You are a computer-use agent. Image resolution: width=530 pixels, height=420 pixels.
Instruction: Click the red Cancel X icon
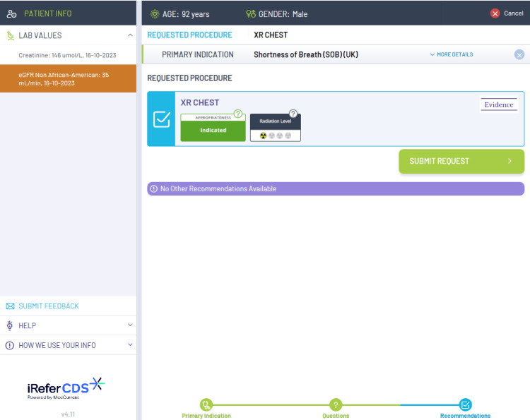pos(495,13)
